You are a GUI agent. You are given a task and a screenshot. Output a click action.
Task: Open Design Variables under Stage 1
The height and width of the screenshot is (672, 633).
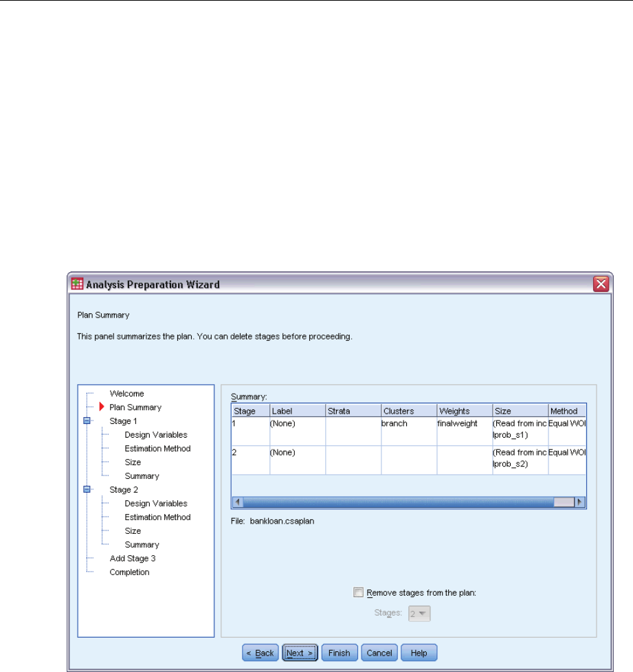coord(156,434)
